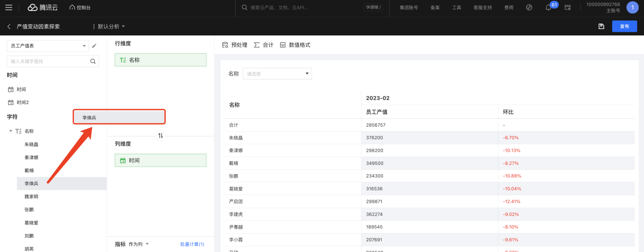Select 葛晓爱 in the field list

click(31, 223)
